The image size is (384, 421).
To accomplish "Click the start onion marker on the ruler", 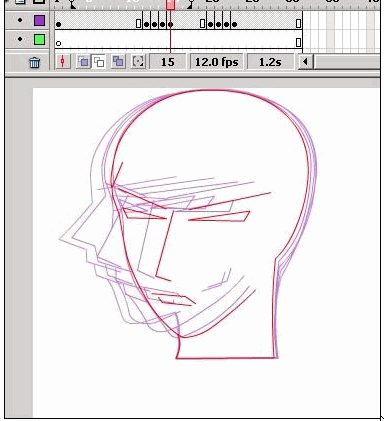I will [72, 4].
